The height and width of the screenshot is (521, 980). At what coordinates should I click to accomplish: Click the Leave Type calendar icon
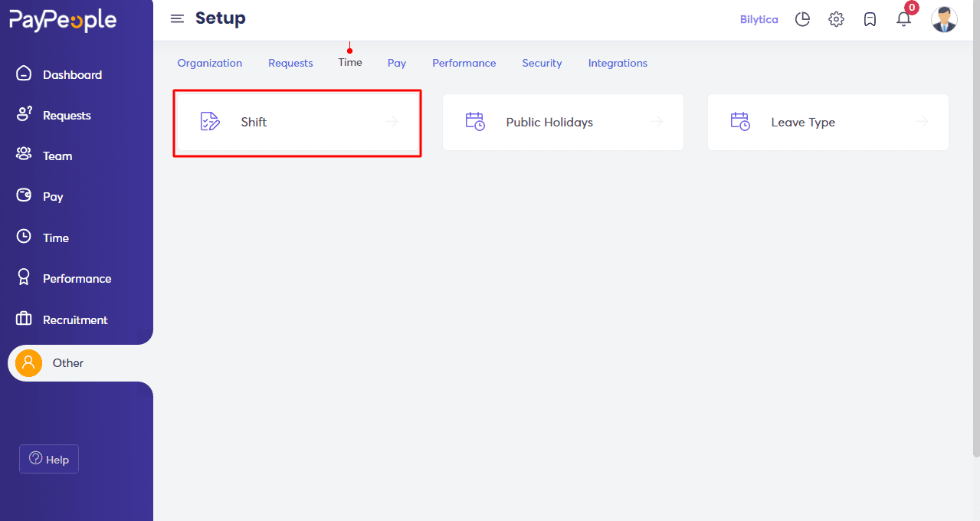[x=740, y=121]
